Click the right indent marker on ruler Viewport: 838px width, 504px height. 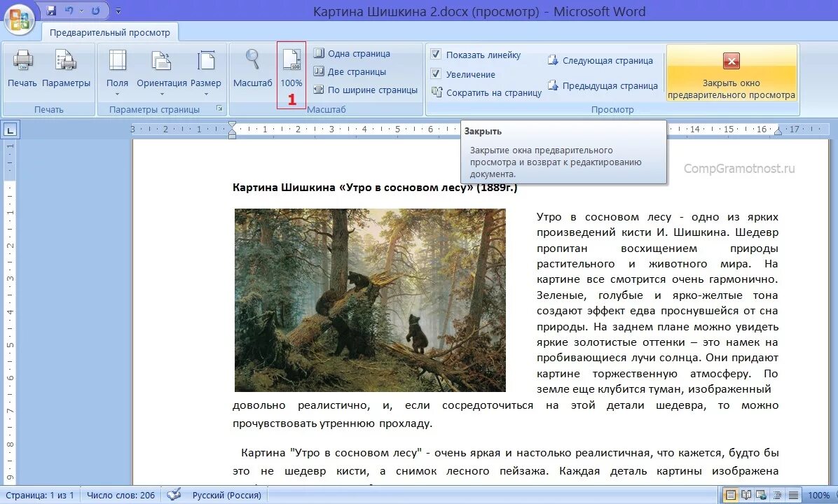coord(778,131)
